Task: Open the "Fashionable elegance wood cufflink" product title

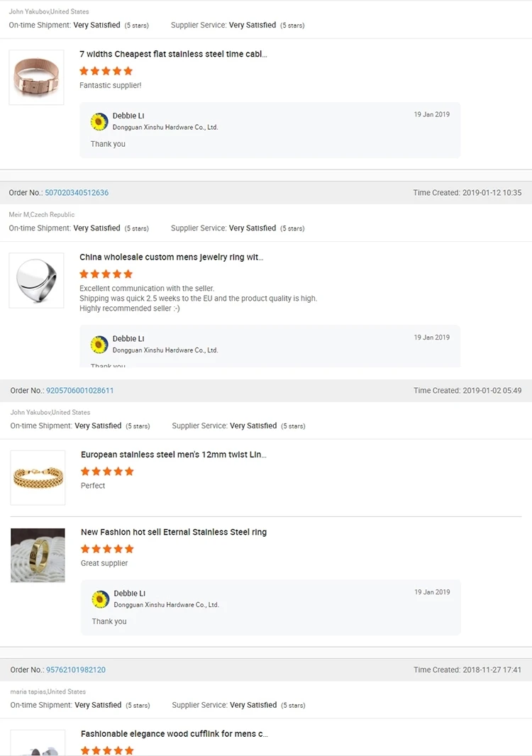Action: 174,734
